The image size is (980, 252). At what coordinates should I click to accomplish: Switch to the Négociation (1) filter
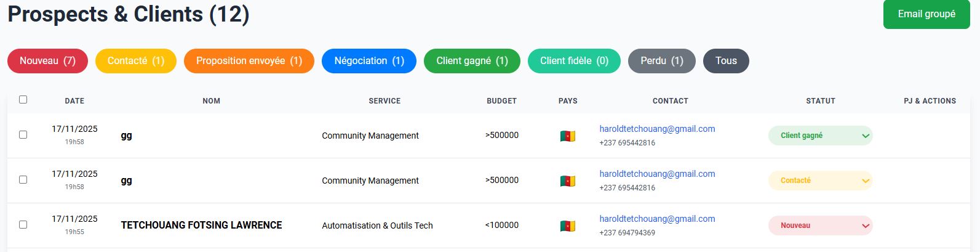click(x=369, y=61)
